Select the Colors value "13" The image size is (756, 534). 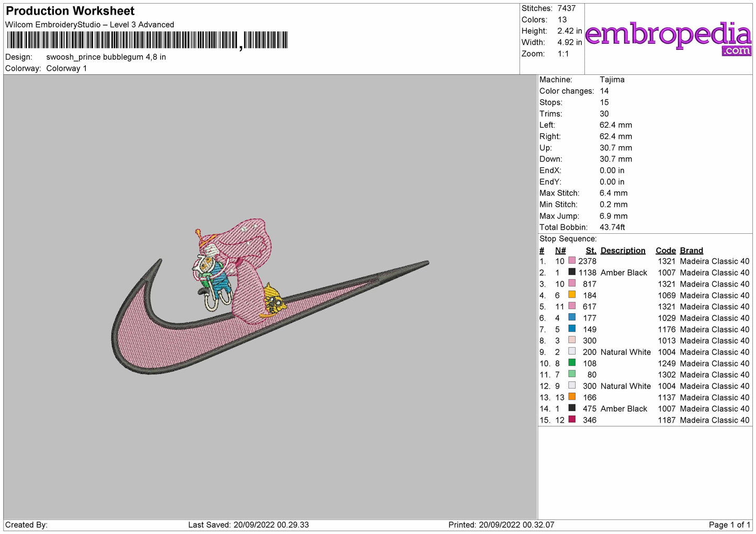click(562, 20)
